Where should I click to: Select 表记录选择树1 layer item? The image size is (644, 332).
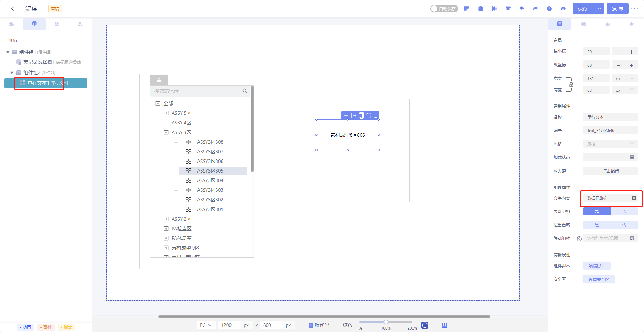click(x=49, y=62)
